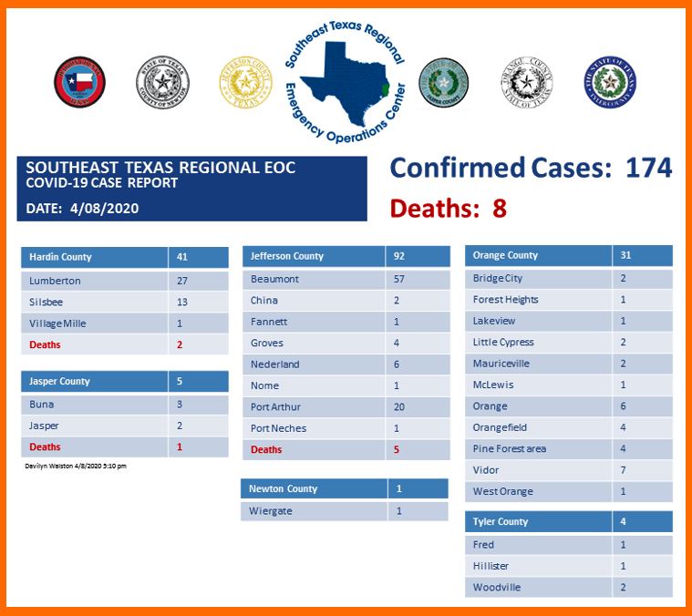The height and width of the screenshot is (616, 692).
Task: Click the 'SOUTHEAST TEXAS REGIONAL EOC' title
Action: pos(160,168)
